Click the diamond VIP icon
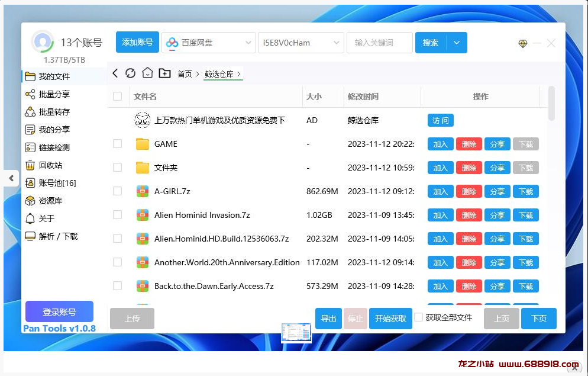Image resolution: width=588 pixels, height=376 pixels. (523, 44)
